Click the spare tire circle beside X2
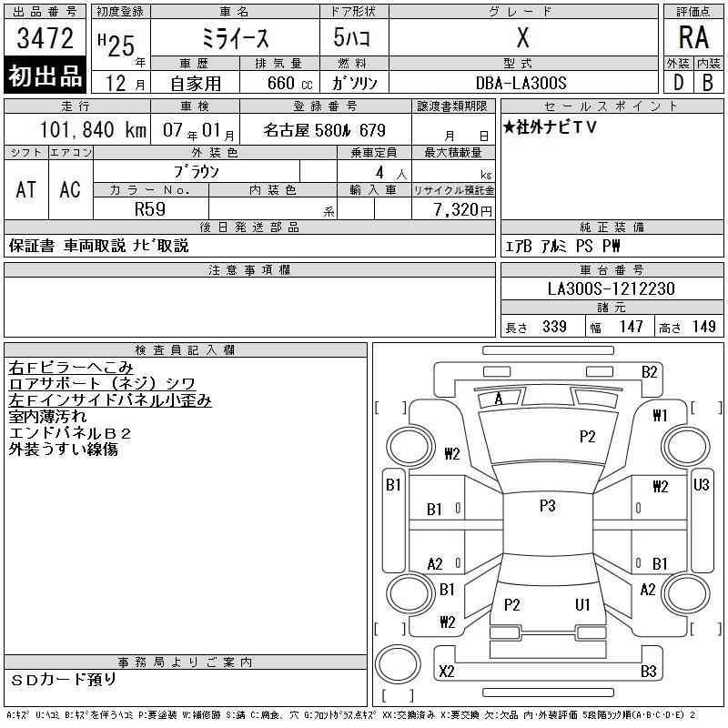This screenshot has height=728, width=728. point(398,663)
